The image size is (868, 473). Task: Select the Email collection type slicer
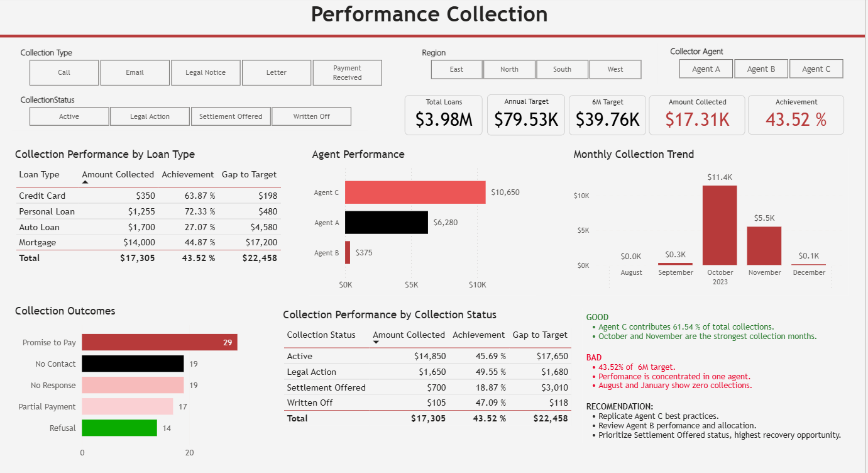[135, 72]
